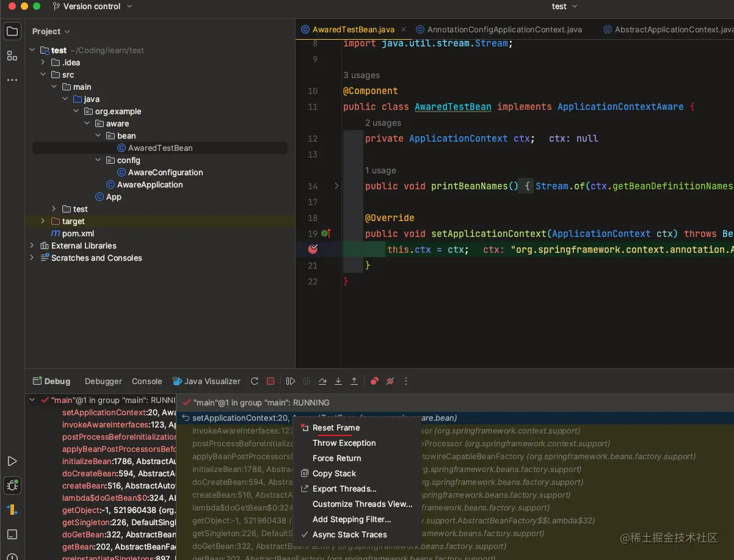
Task: Toggle Async Stack Traces option
Action: click(349, 534)
